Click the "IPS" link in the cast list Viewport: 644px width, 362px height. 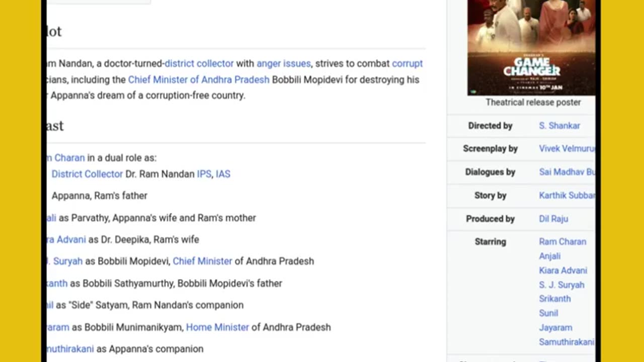pyautogui.click(x=204, y=174)
